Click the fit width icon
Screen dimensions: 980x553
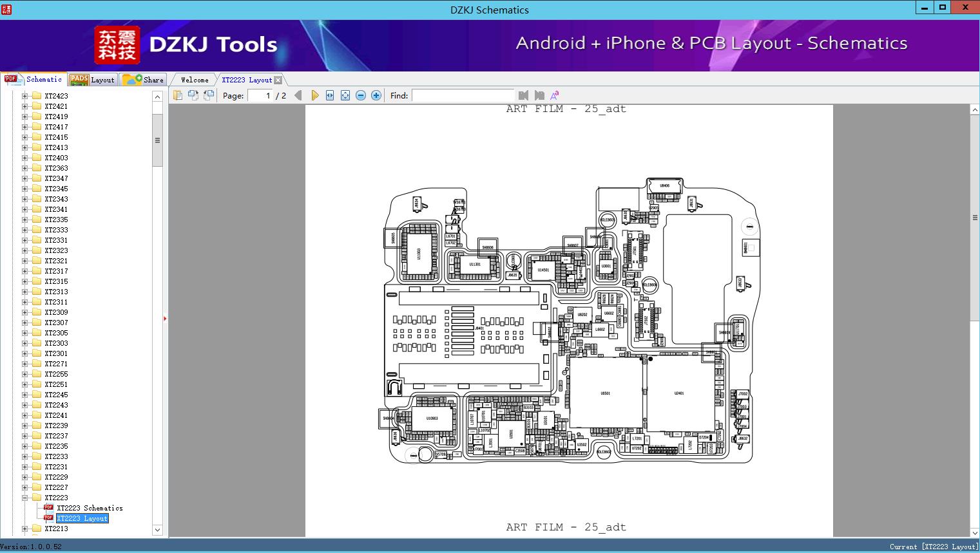coord(330,95)
